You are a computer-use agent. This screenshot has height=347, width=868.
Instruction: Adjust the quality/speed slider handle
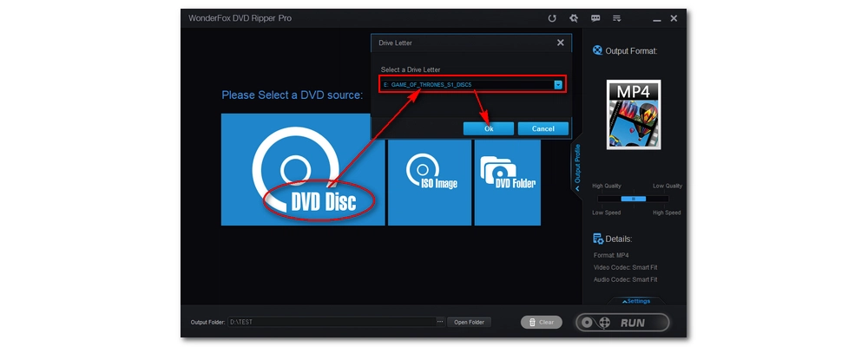(634, 199)
